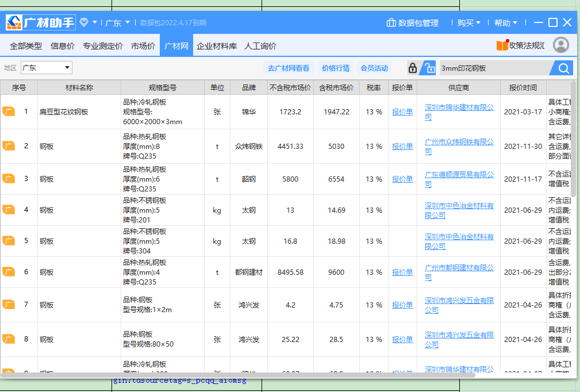Open supplier link 深圳市中色冶金材料有限公司 in row 4

459,210
